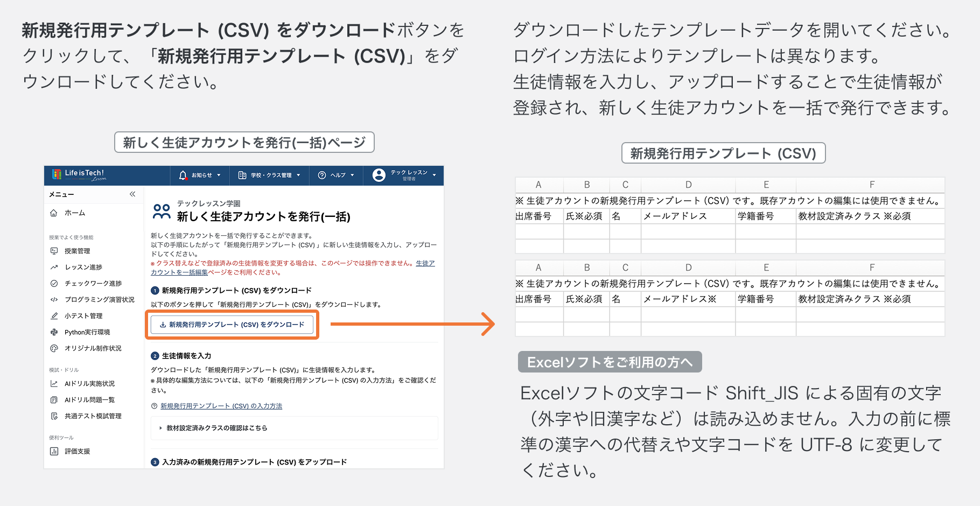Open the テック レッスン account dropdown arrow
Screen dimensions: 980x506
pyautogui.click(x=434, y=175)
